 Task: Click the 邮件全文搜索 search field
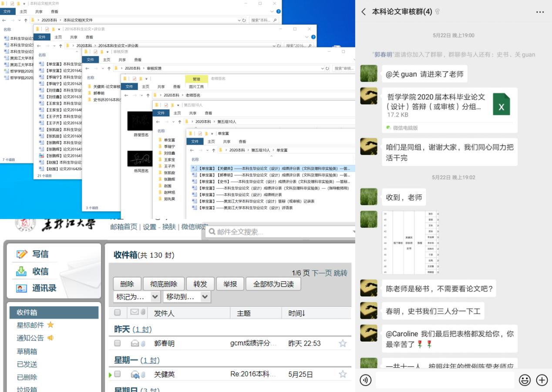[x=279, y=232]
